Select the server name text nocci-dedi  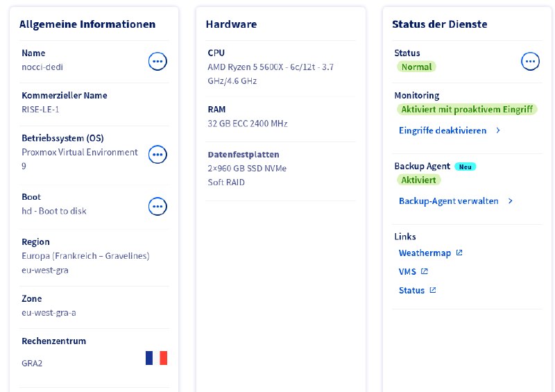(x=42, y=67)
